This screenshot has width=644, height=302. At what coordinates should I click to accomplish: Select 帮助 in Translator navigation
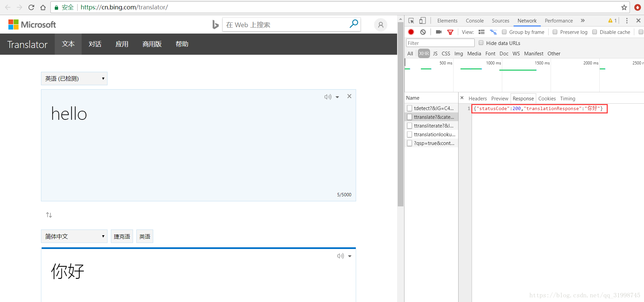182,44
